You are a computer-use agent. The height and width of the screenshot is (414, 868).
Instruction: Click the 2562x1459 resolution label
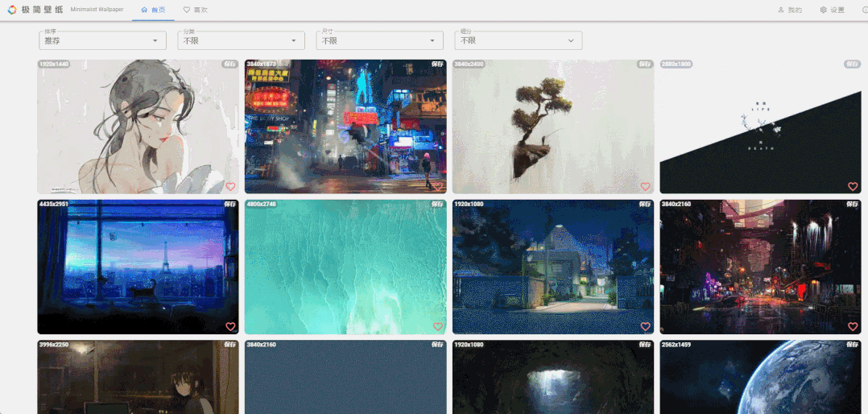tap(676, 344)
